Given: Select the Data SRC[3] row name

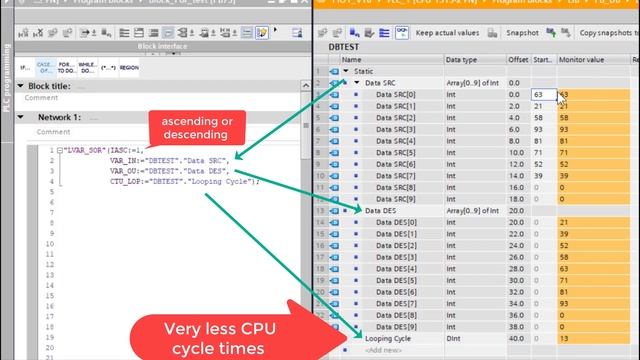Looking at the screenshot, I should (396, 129).
